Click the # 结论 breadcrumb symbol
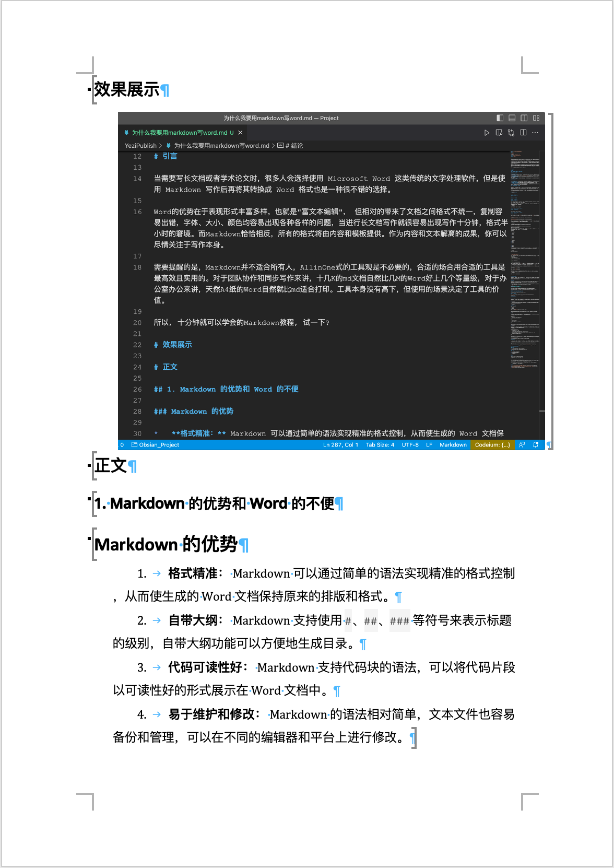614x868 pixels. pos(290,146)
